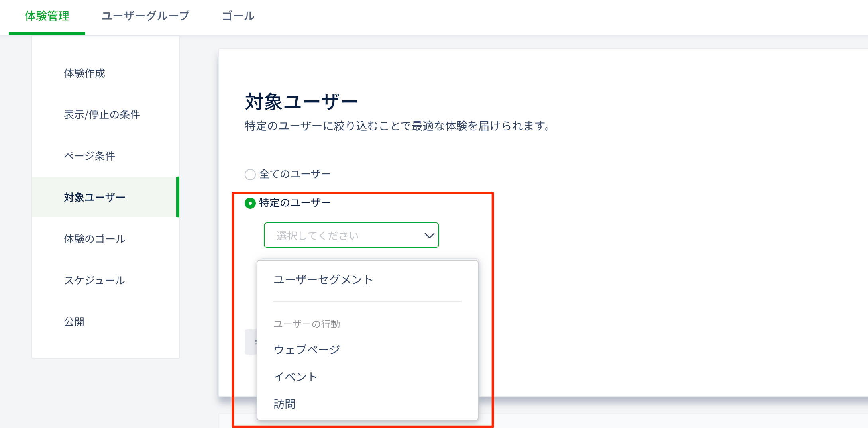This screenshot has width=868, height=428.
Task: Choose ウェブページ from the dropdown list
Action: tap(306, 349)
